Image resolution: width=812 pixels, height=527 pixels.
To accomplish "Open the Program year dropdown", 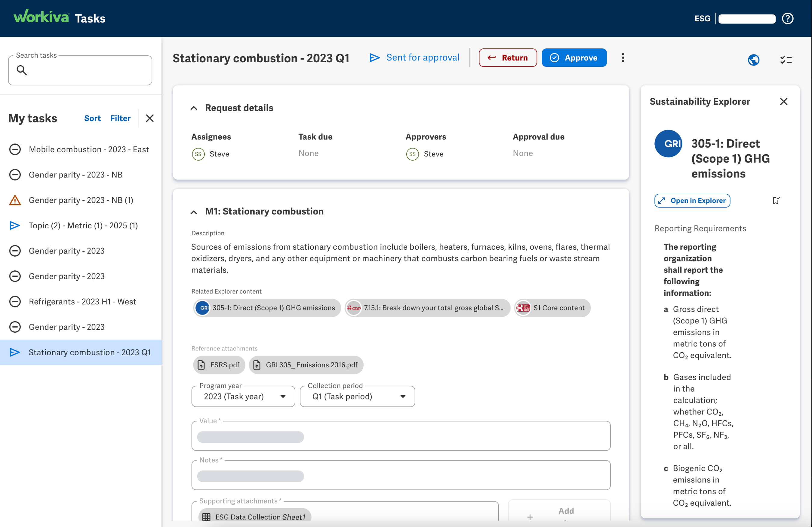I will [x=243, y=396].
